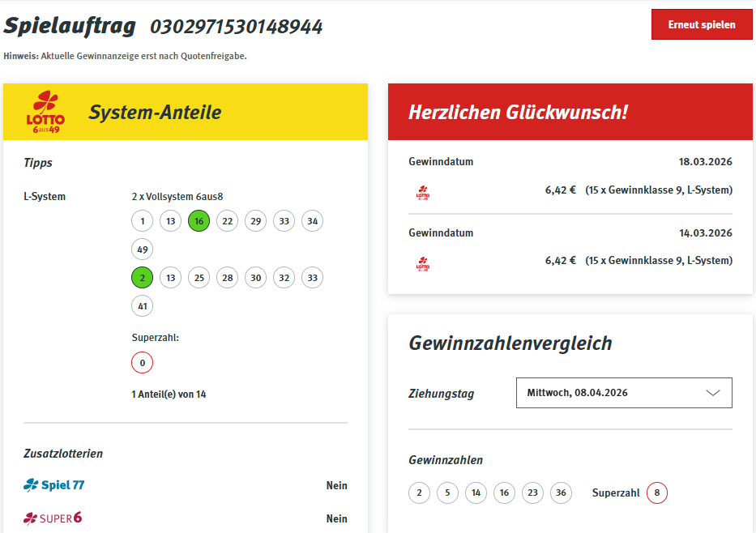Click Lotto icon beside the 18.03.2026 win
756x533 pixels.
click(x=423, y=192)
